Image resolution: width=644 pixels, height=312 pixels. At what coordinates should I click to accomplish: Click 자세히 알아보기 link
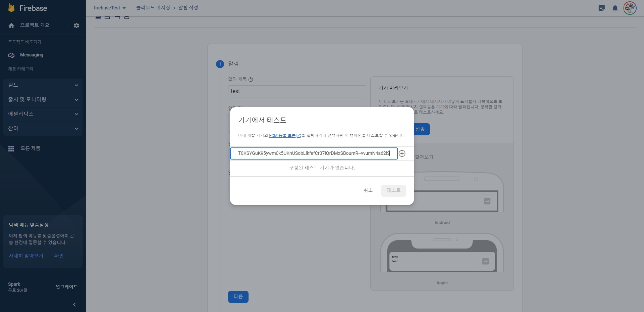(x=26, y=256)
